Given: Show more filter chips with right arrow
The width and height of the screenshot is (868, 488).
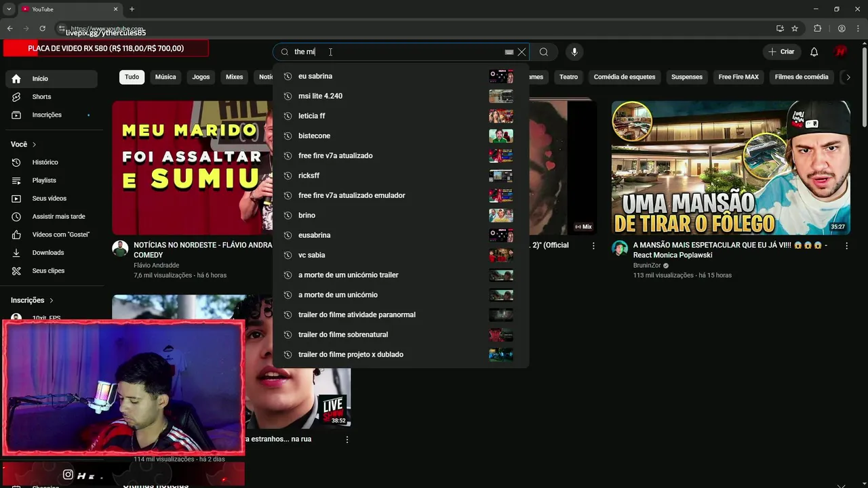Looking at the screenshot, I should 848,77.
